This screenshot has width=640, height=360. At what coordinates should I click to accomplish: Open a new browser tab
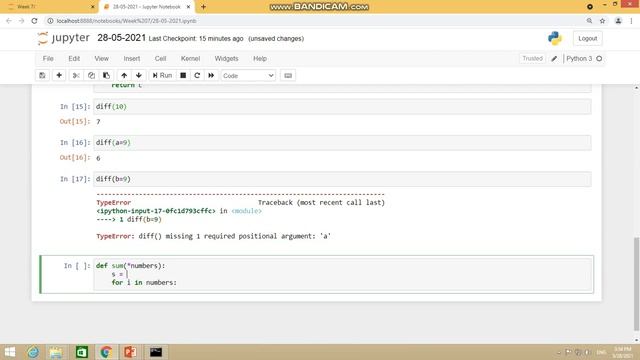click(203, 7)
